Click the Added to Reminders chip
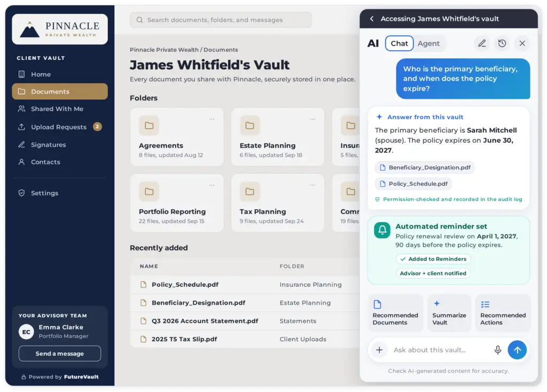Viewport: 547px width, 392px height. [x=433, y=259]
